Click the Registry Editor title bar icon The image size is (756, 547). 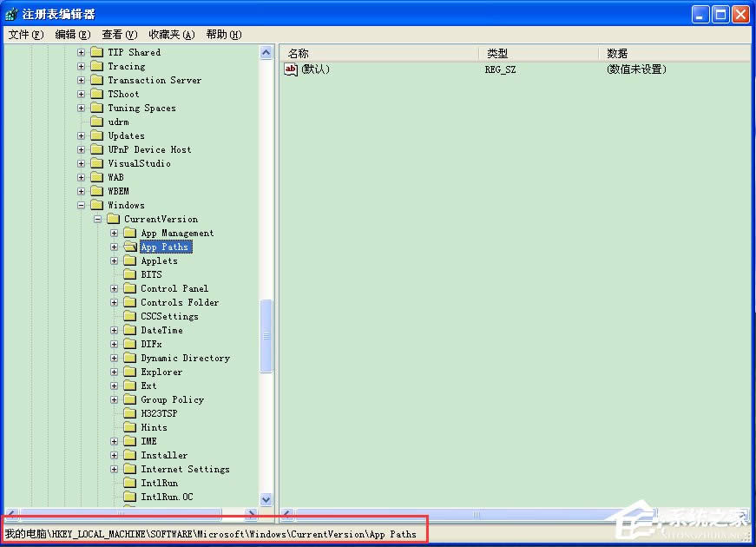click(9, 13)
